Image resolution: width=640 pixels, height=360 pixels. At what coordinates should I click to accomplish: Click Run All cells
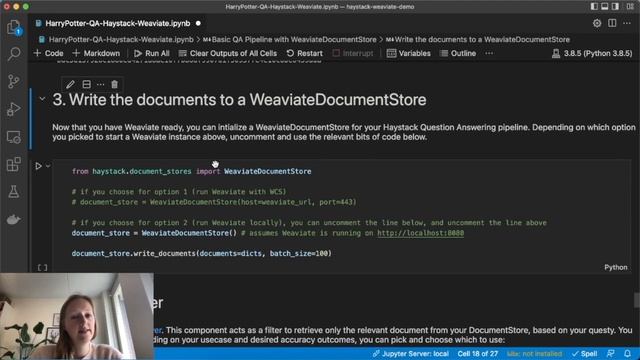(152, 53)
